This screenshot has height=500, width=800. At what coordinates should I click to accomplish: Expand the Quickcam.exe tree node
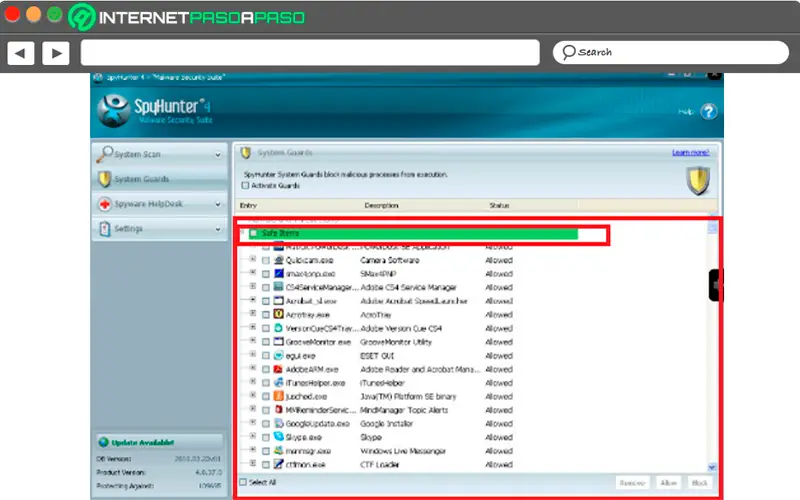coord(253,259)
